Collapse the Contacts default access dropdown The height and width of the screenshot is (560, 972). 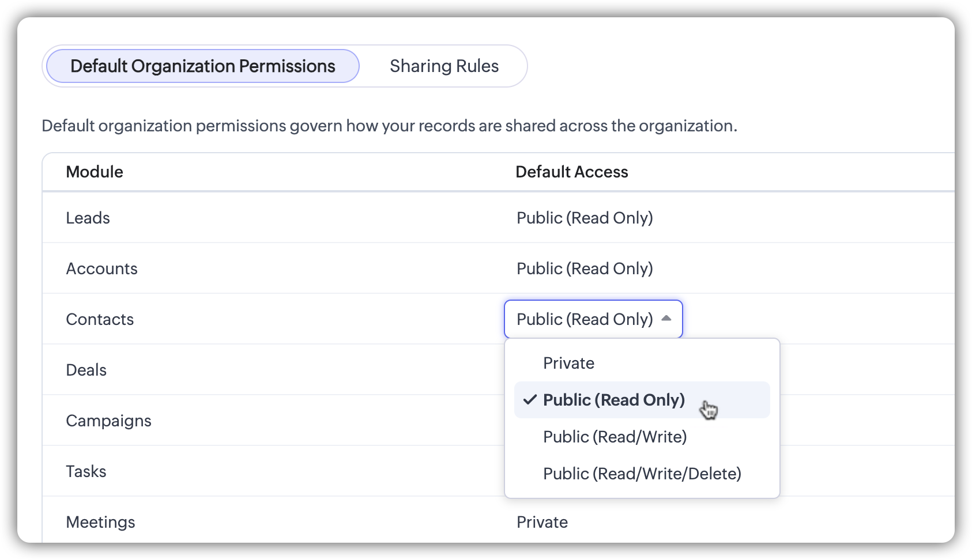tap(593, 319)
